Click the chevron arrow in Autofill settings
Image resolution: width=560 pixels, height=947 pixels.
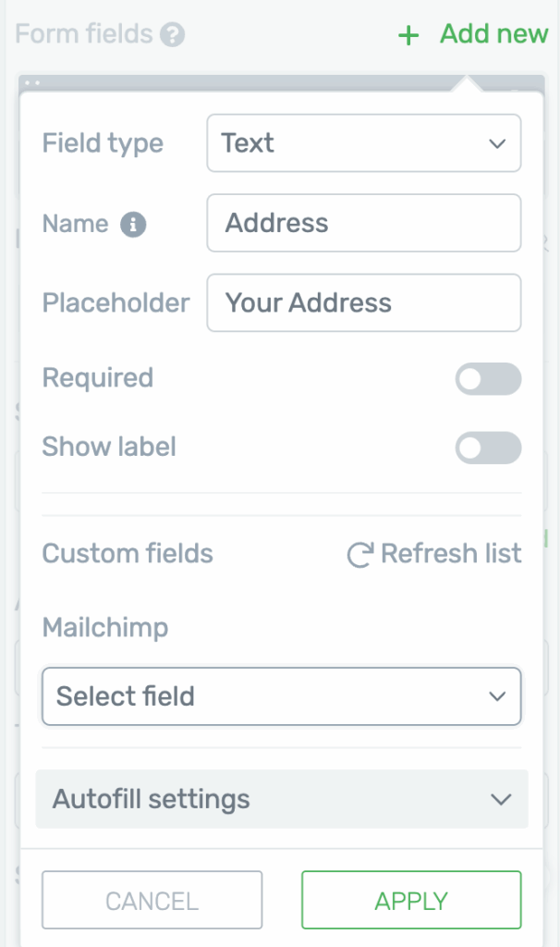pos(501,799)
